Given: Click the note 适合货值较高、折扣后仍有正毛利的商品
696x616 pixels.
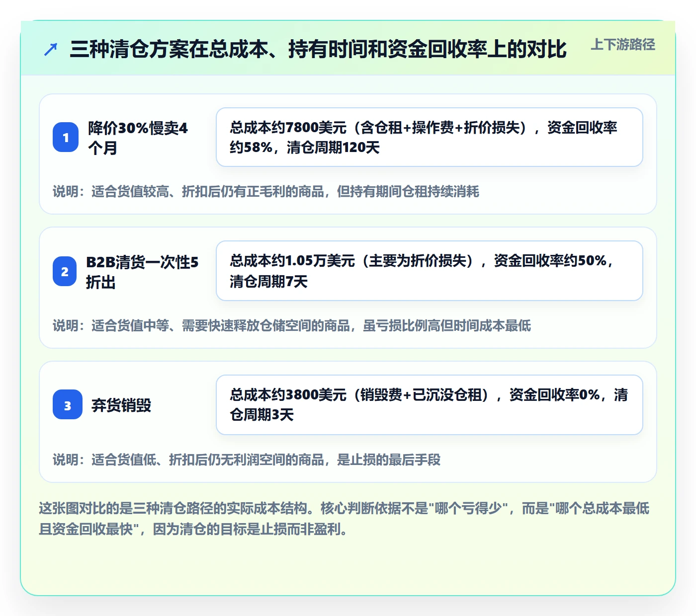Looking at the screenshot, I should (266, 192).
